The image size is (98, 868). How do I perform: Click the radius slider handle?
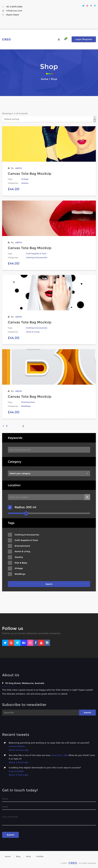tap(26, 513)
